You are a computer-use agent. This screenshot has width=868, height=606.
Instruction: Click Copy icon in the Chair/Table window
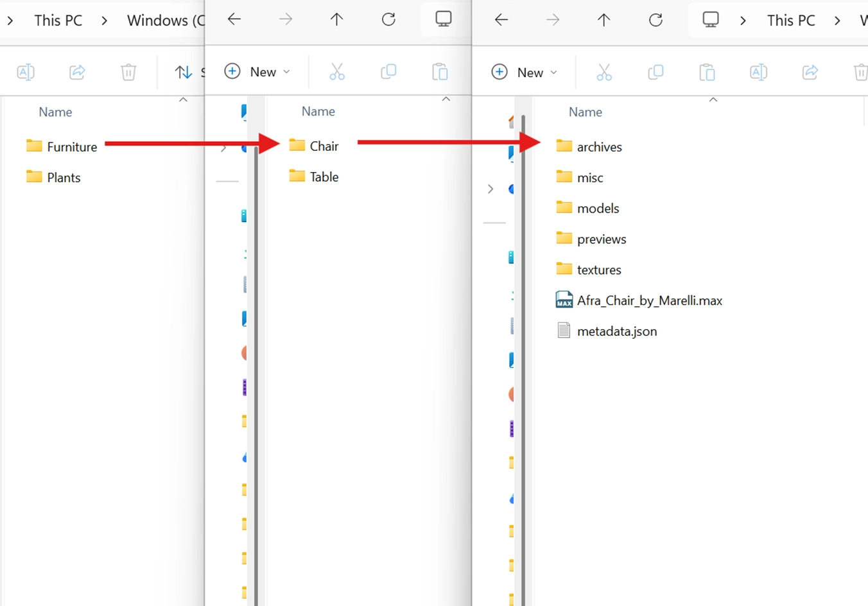tap(388, 72)
